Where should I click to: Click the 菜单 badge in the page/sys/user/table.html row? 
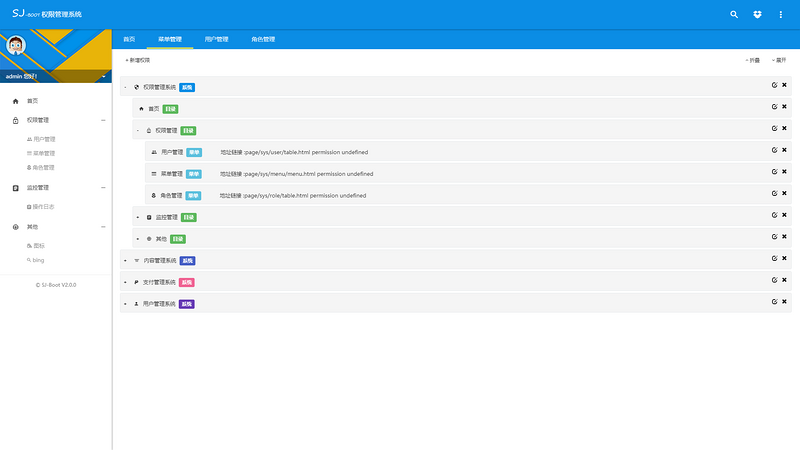pyautogui.click(x=194, y=153)
